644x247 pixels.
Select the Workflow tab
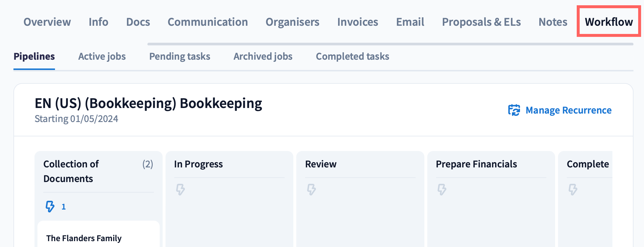point(609,22)
